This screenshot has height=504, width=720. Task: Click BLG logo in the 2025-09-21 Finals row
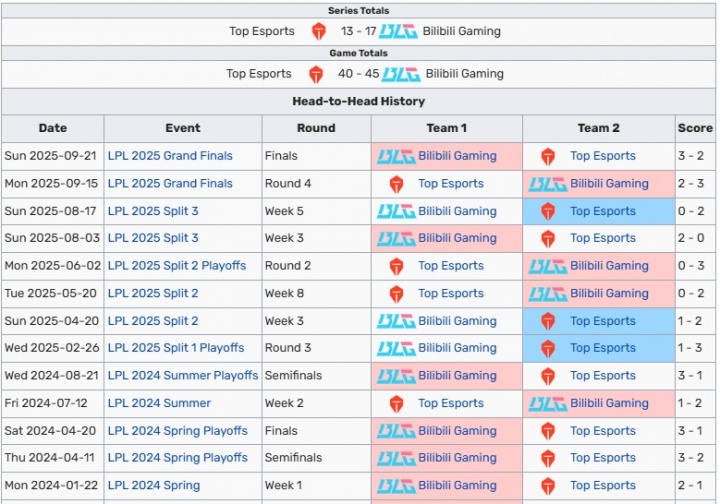coord(396,156)
